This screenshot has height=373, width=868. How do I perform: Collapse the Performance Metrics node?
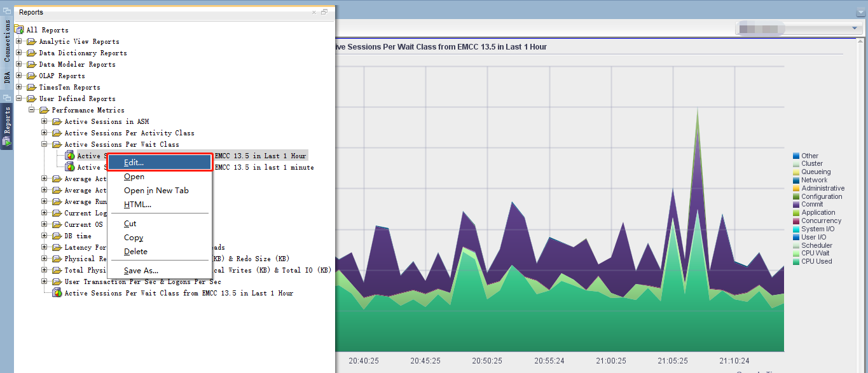(32, 110)
